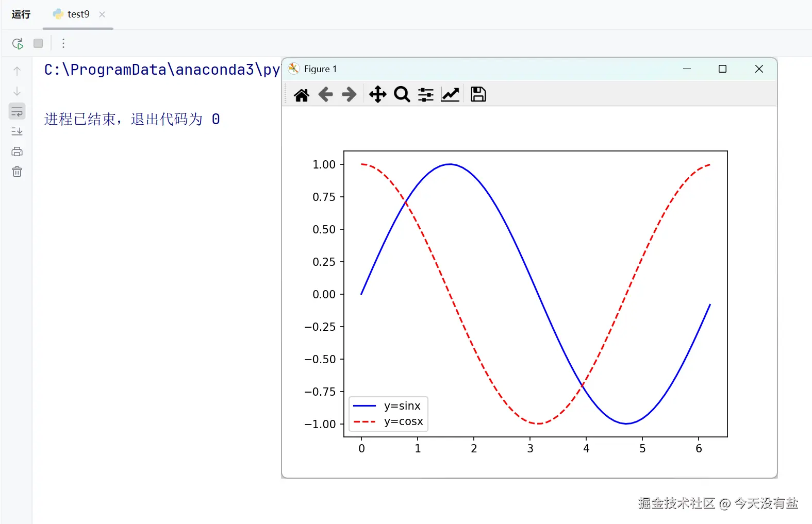Viewport: 812px width, 524px height.
Task: Close the Figure 1 window
Action: [759, 69]
